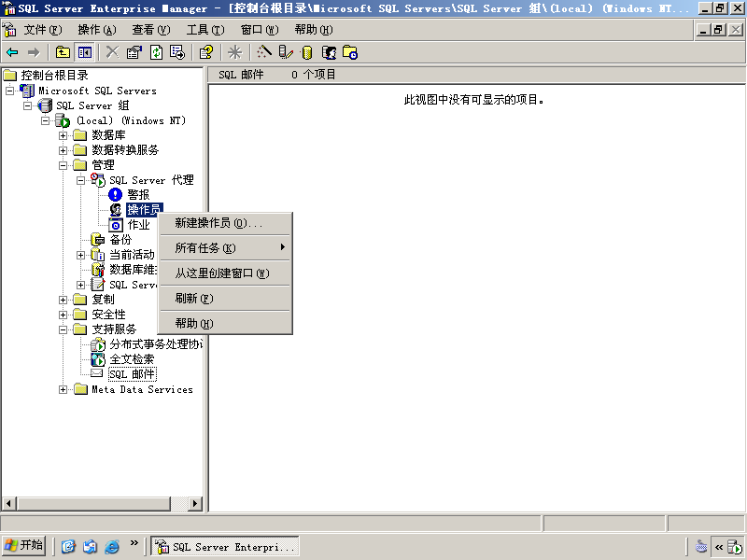Image resolution: width=747 pixels, height=560 pixels.
Task: Click the Refresh toolbar icon
Action: 156,52
